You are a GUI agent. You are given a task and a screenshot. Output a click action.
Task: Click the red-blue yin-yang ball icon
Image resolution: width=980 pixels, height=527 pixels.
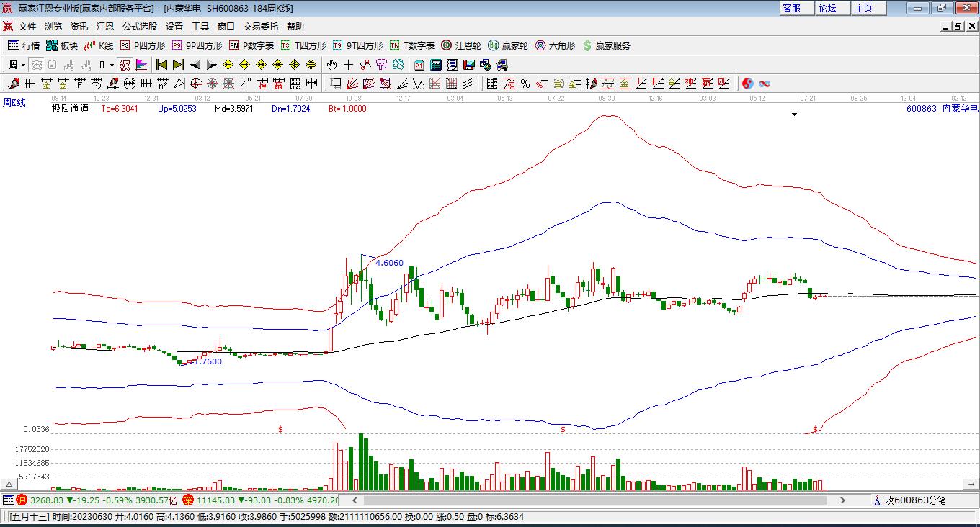tap(748, 84)
